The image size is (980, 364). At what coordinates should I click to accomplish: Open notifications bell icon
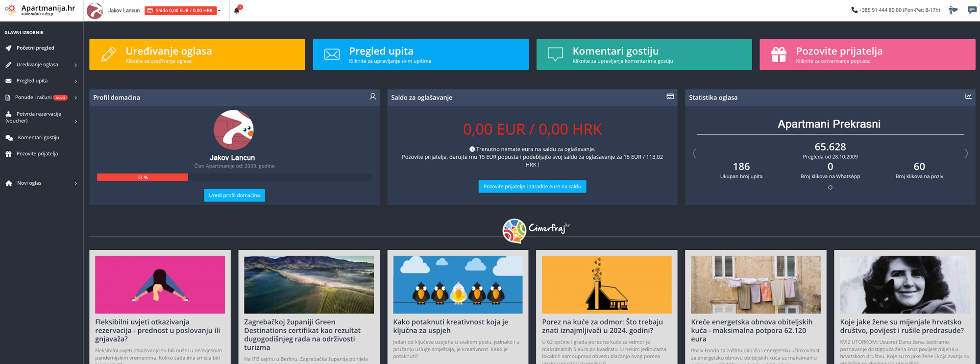237,10
